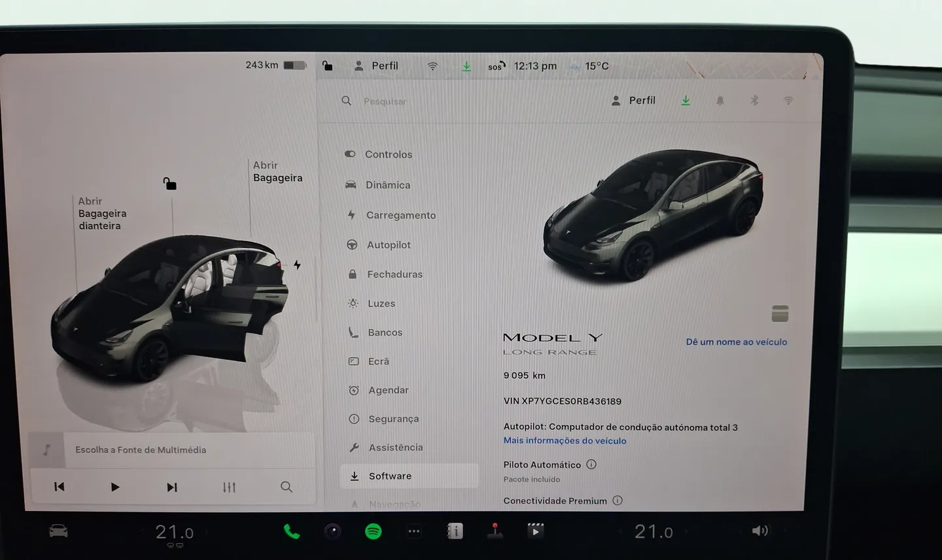The image size is (942, 560).
Task: Tap the 12:13 pm clock
Action: [535, 66]
